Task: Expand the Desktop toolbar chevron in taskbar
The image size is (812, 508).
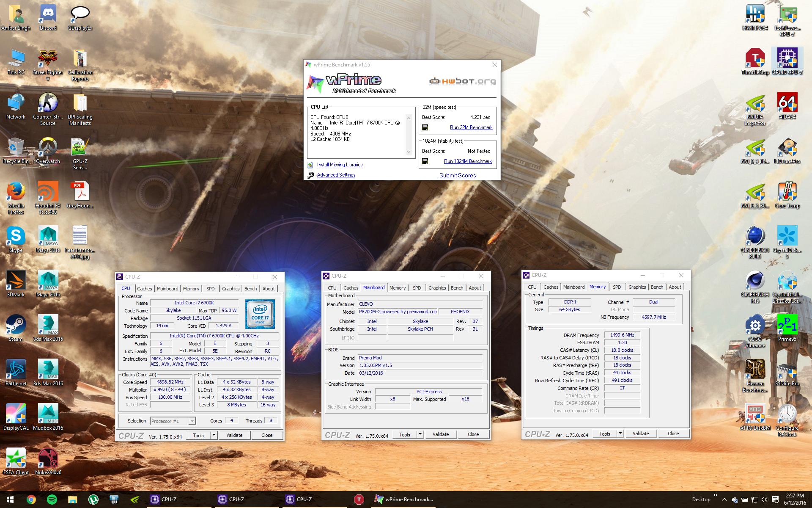Action: 716,495
